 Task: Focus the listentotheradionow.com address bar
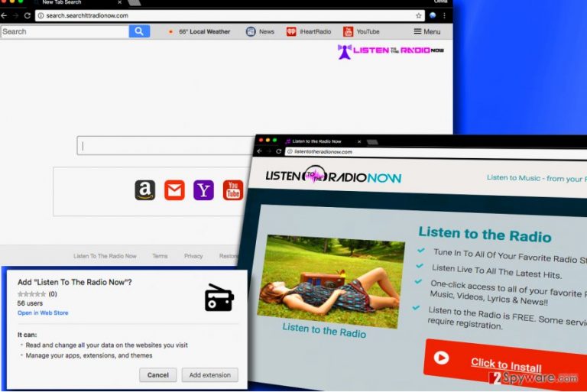coord(436,152)
